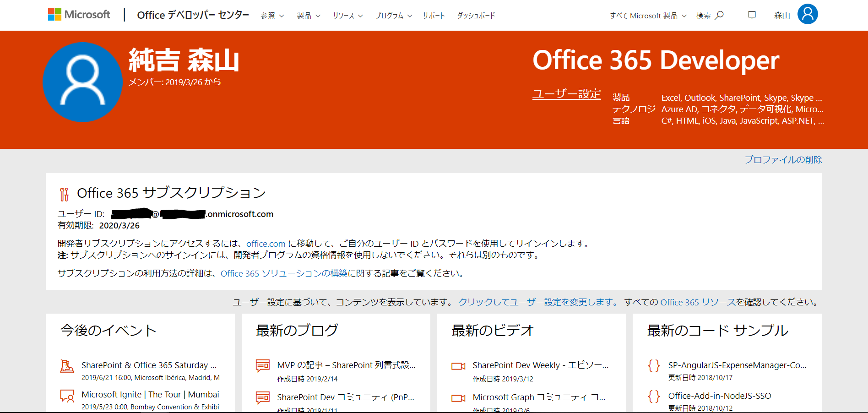This screenshot has height=413, width=868.
Task: Click the 作成日時 2019/3/12 date
Action: 503,379
